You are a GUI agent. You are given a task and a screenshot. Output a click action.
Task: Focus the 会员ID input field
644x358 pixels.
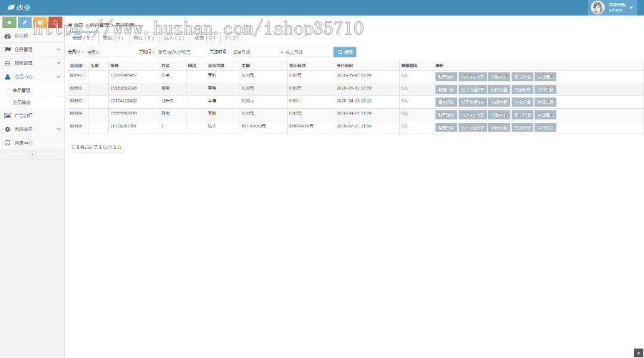[x=109, y=52]
